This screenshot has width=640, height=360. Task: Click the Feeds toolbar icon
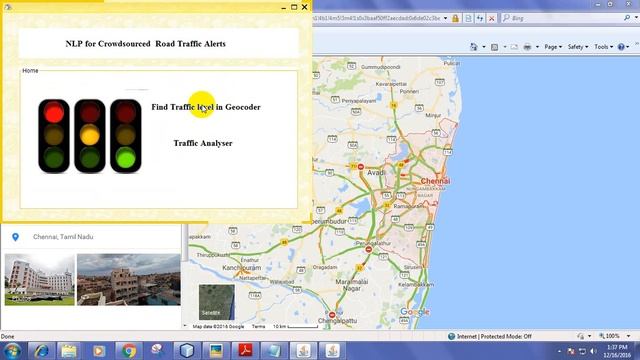[495, 47]
